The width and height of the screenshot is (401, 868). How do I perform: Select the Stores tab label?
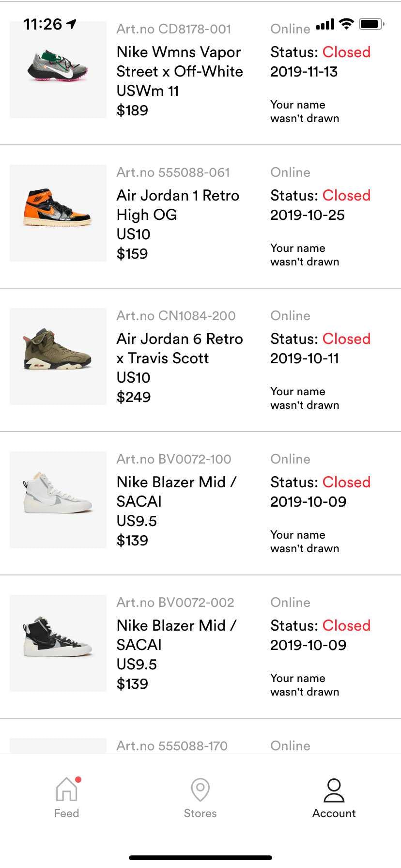point(200,813)
